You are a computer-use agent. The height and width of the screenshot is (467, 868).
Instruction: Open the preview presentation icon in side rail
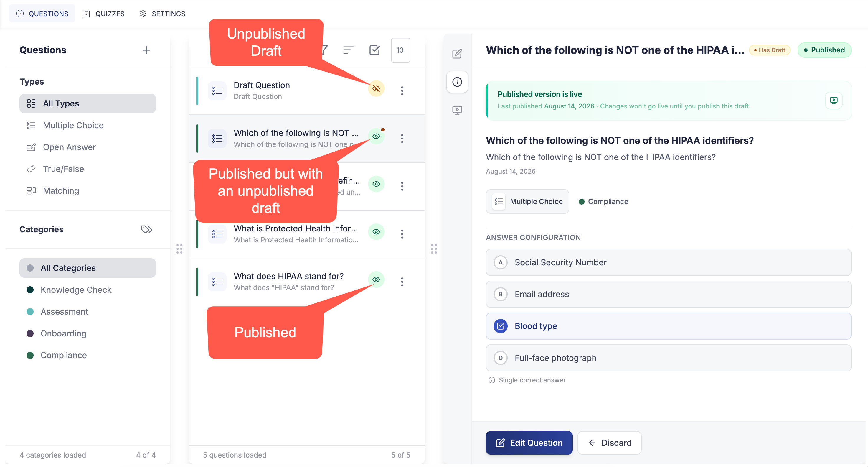(457, 110)
